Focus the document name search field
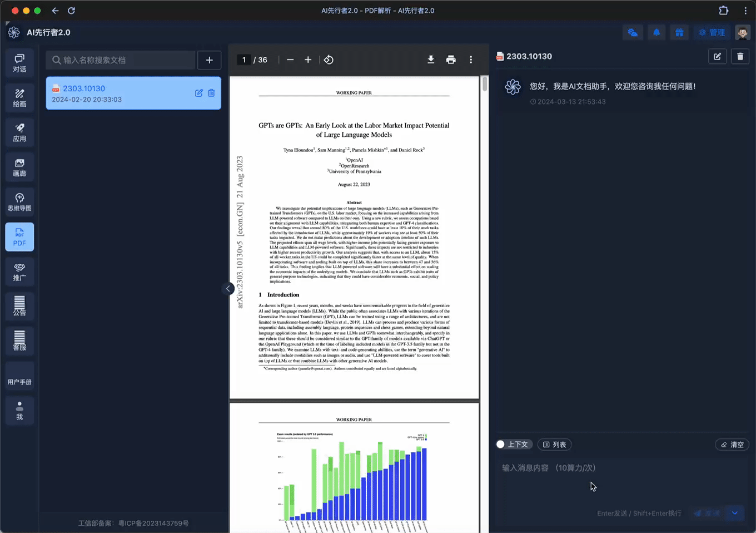756x533 pixels. tap(121, 60)
